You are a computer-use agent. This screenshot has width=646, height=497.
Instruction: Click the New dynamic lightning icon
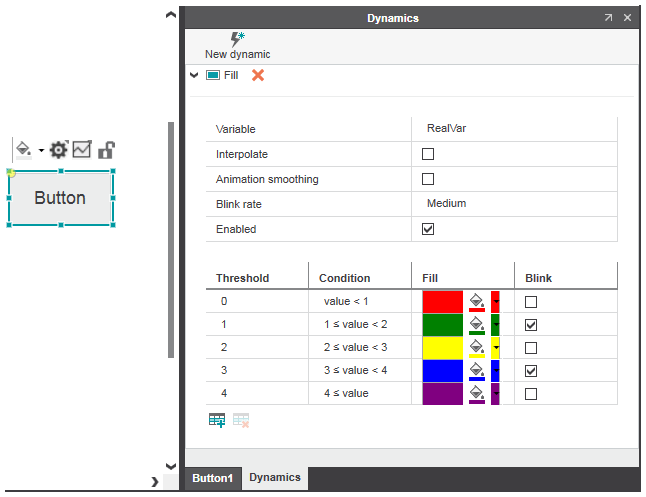click(x=237, y=39)
